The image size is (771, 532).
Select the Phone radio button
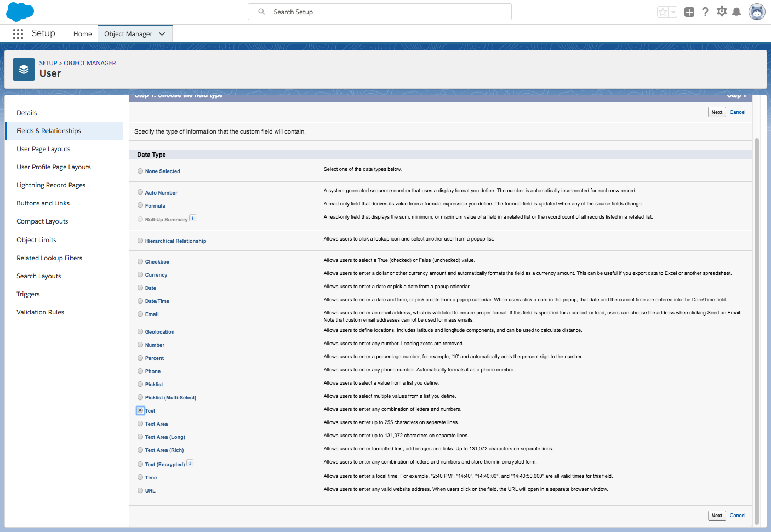click(x=140, y=371)
